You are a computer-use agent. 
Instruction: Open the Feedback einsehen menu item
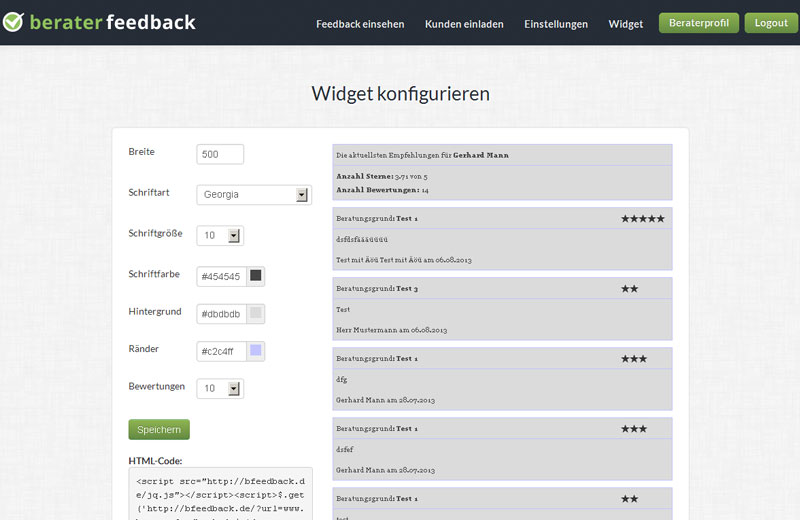(x=360, y=24)
